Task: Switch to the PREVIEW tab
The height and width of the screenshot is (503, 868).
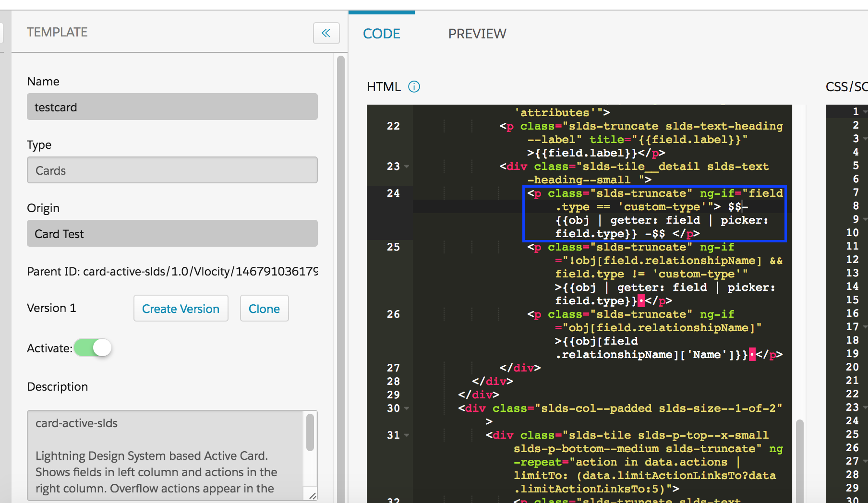Action: (x=477, y=34)
